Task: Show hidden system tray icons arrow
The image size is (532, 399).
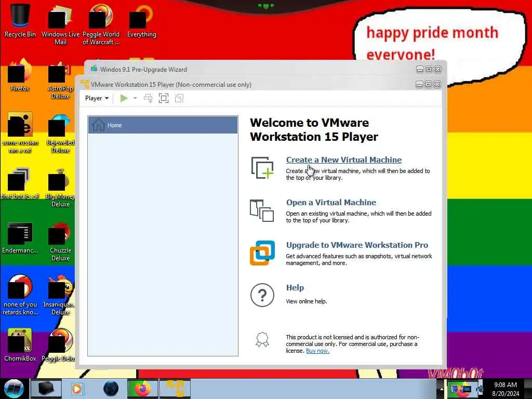Action: point(442,389)
